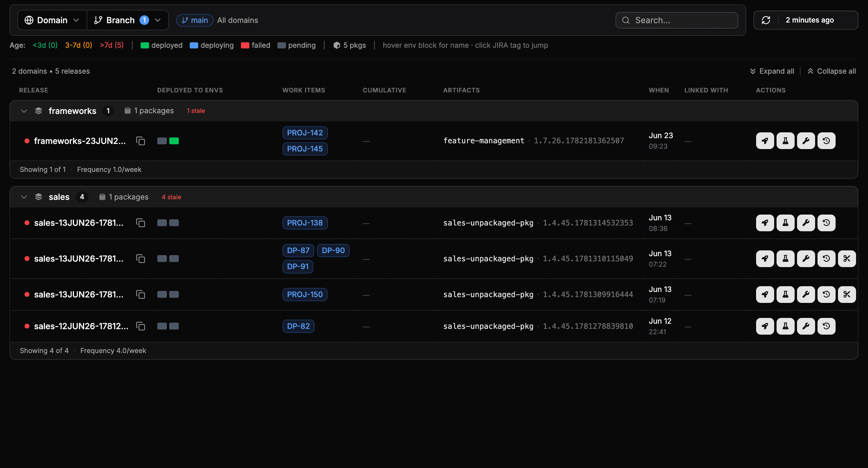Click rocket icon on the PROJ-138 sales row

click(765, 223)
